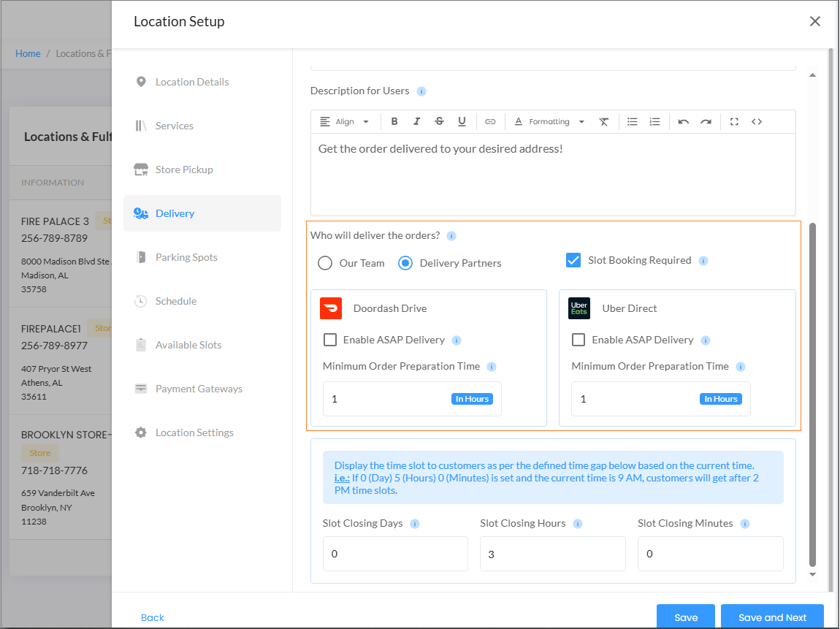Focus the Slot Closing Days input
The image size is (840, 629).
coord(395,554)
